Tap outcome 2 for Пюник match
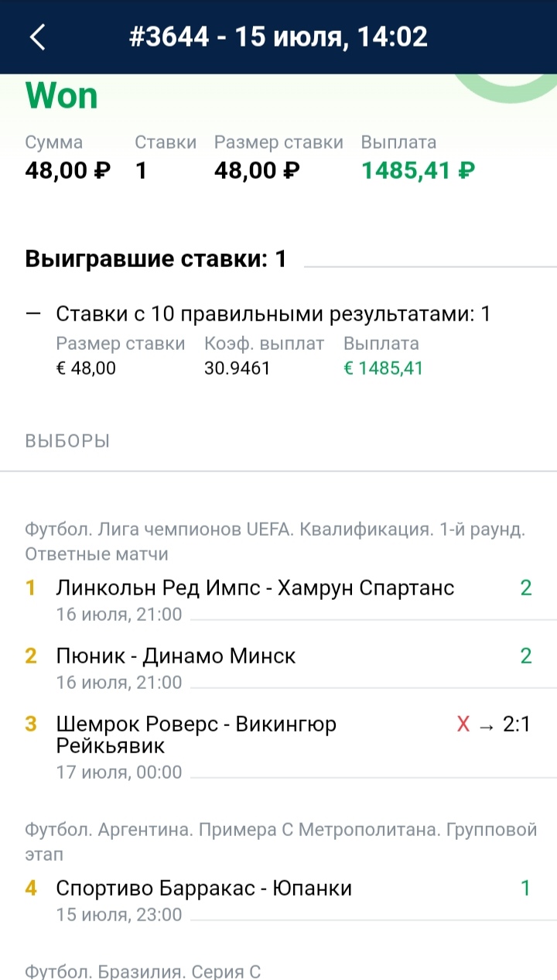This screenshot has height=980, width=557. (x=526, y=656)
